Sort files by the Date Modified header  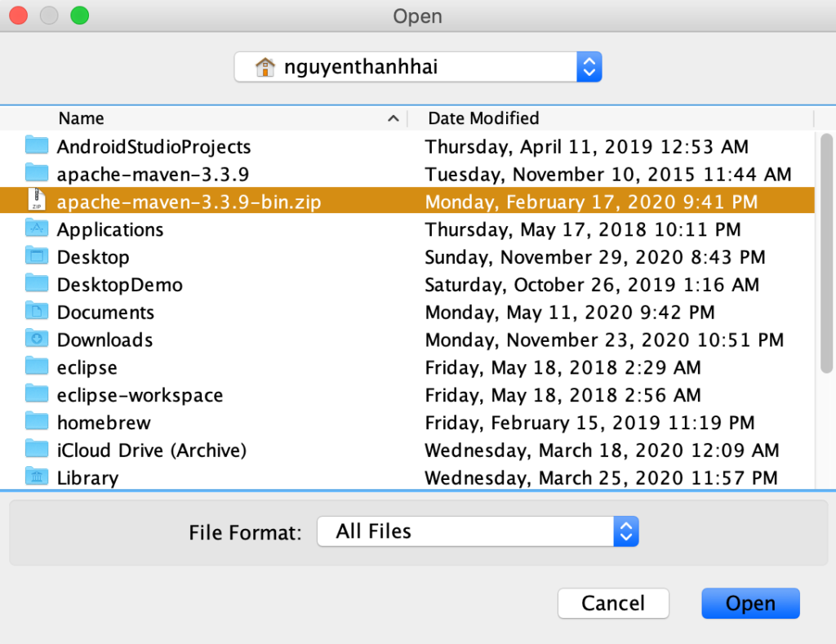[x=483, y=118]
